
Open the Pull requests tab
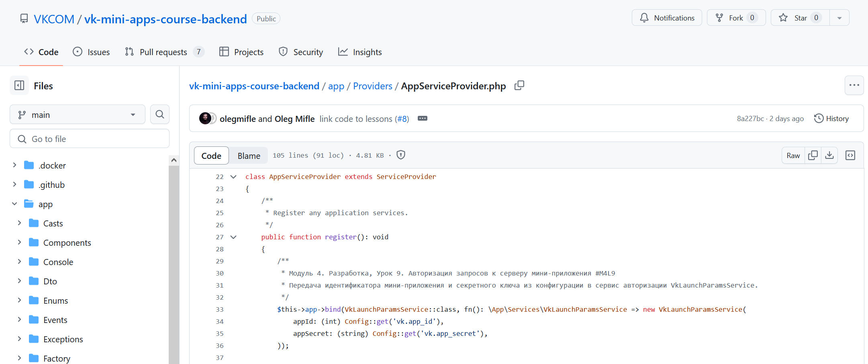click(163, 52)
